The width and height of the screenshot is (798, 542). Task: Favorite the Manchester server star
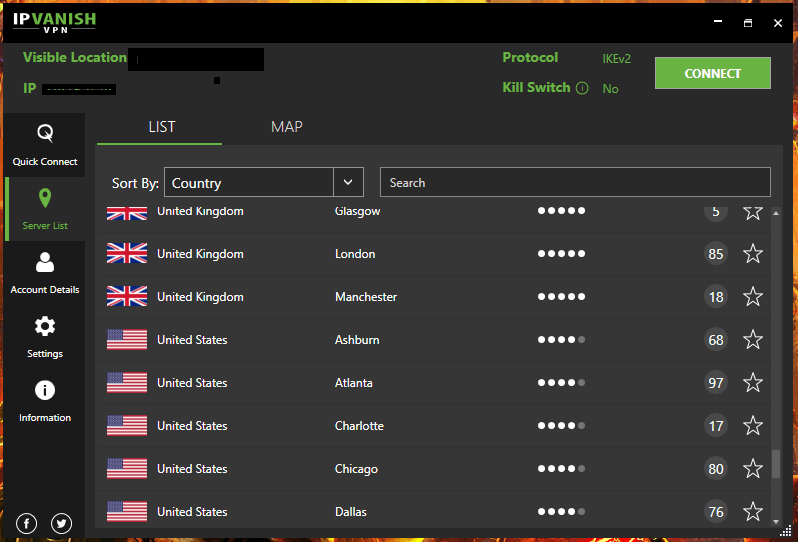tap(752, 297)
